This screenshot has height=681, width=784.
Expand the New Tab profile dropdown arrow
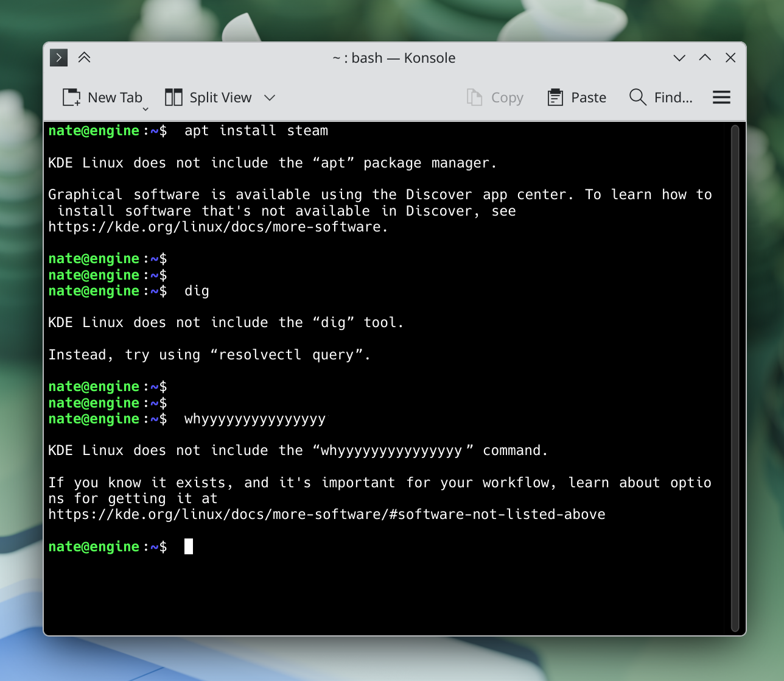pyautogui.click(x=145, y=109)
